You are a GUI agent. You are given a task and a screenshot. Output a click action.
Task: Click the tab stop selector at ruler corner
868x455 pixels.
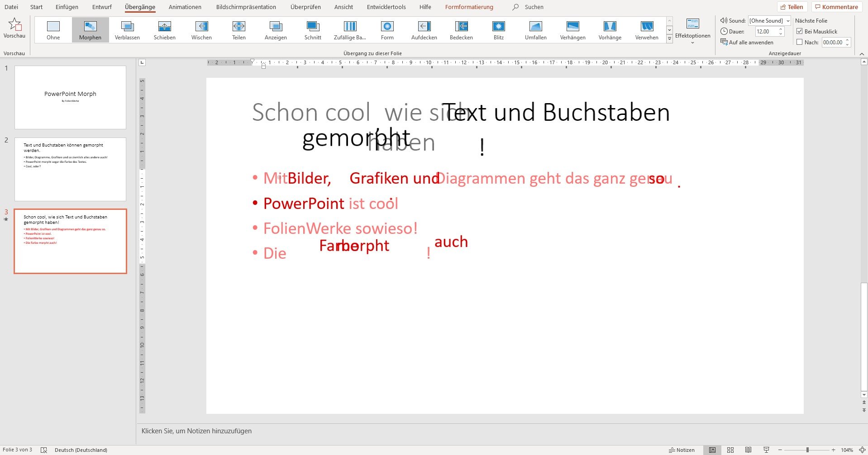pyautogui.click(x=142, y=62)
